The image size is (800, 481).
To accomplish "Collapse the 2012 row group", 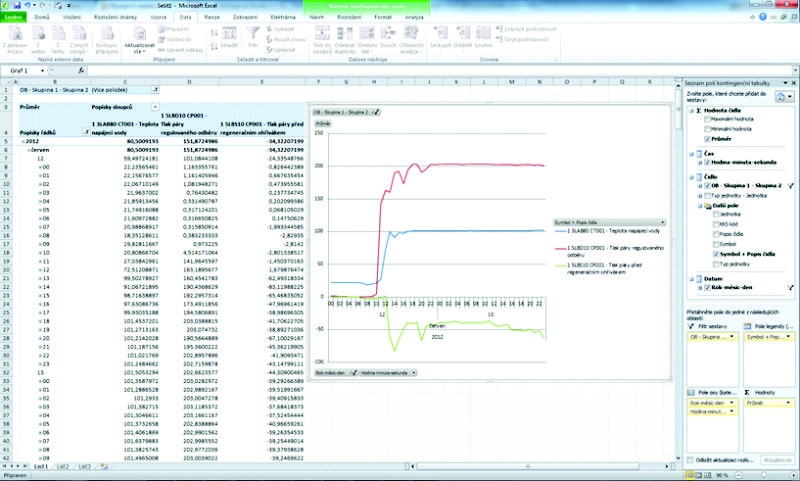I will click(x=23, y=141).
